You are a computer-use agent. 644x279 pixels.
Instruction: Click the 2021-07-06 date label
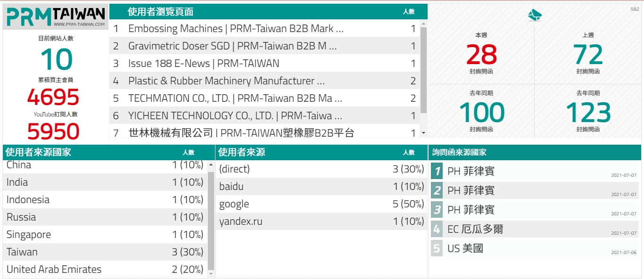tap(624, 252)
